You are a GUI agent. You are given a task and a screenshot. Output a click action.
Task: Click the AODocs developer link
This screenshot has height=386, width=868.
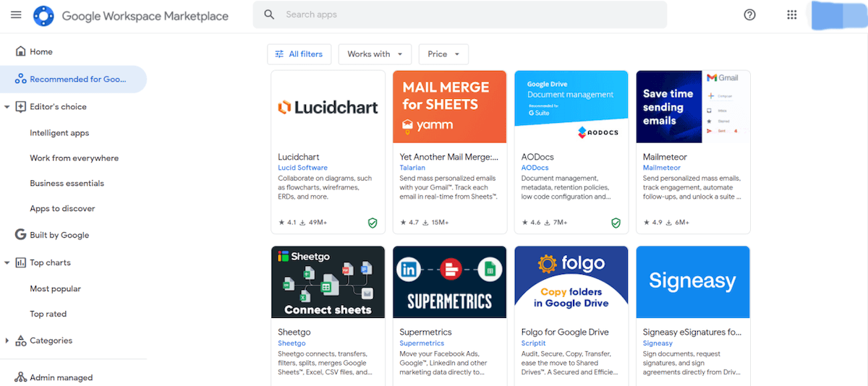(x=535, y=168)
